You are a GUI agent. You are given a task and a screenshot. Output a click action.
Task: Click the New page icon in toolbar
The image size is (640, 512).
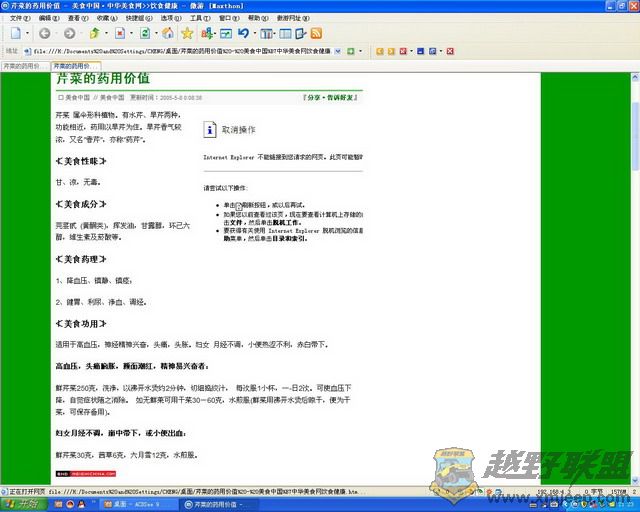click(15, 33)
